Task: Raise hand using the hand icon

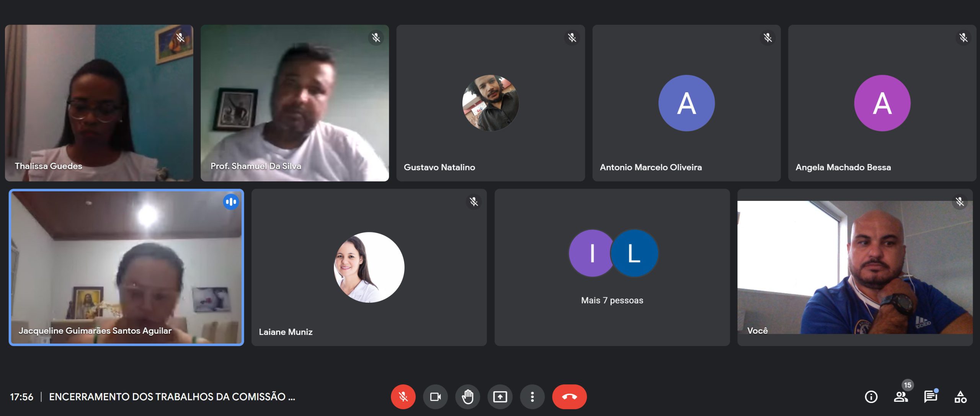Action: (x=467, y=396)
